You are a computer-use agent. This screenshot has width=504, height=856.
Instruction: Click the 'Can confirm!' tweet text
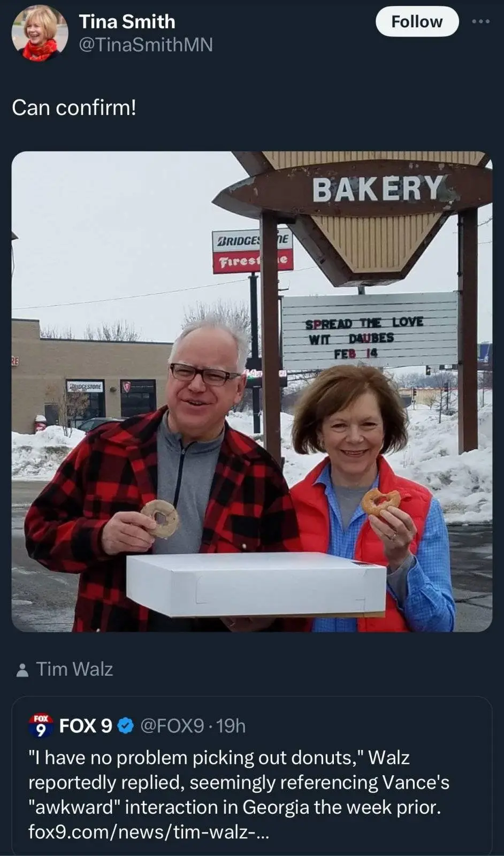click(x=74, y=108)
